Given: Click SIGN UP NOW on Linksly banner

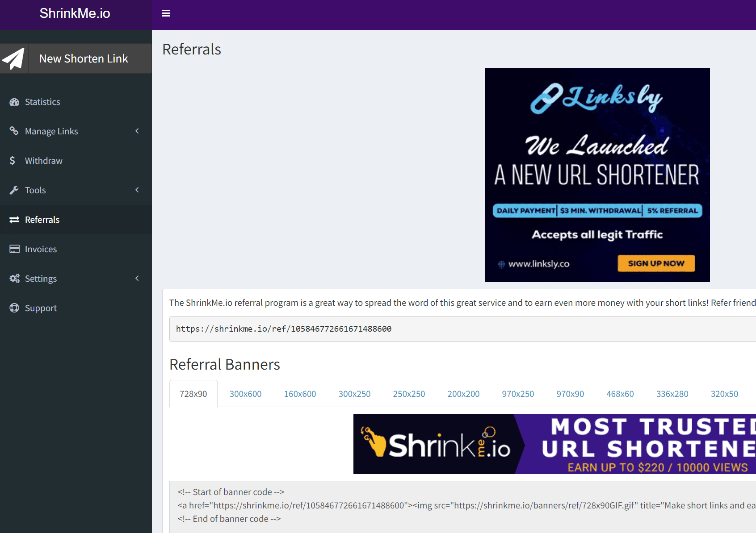Looking at the screenshot, I should click(x=655, y=263).
